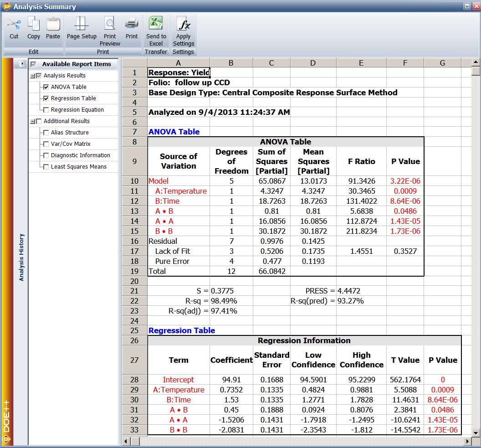
Task: Uncheck the ANOVA Table checkbox
Action: [46, 87]
